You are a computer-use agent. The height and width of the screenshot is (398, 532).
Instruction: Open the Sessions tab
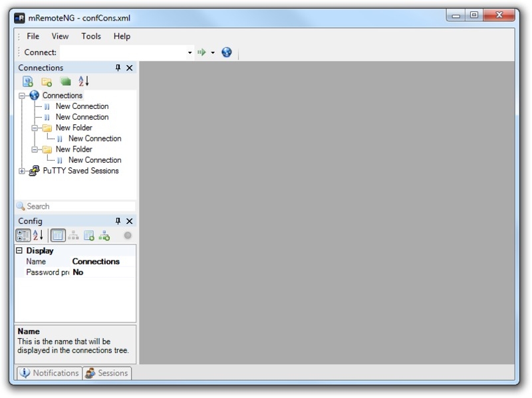pos(107,373)
